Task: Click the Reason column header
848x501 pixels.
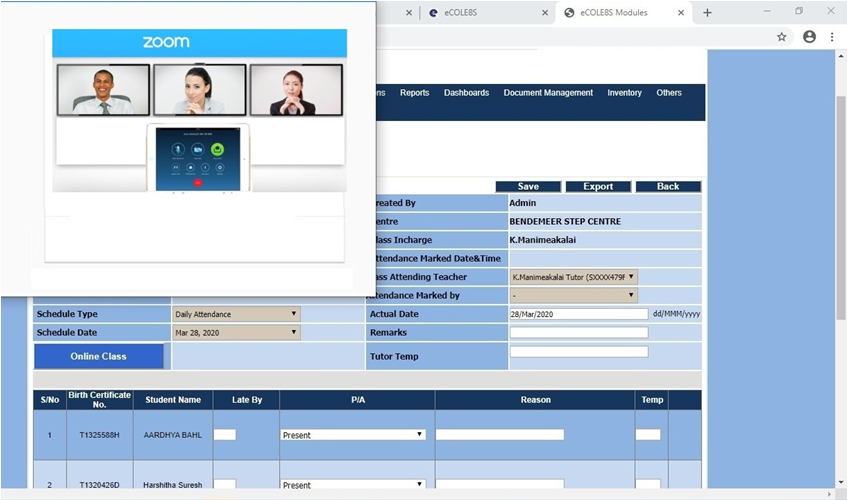Action: point(535,400)
